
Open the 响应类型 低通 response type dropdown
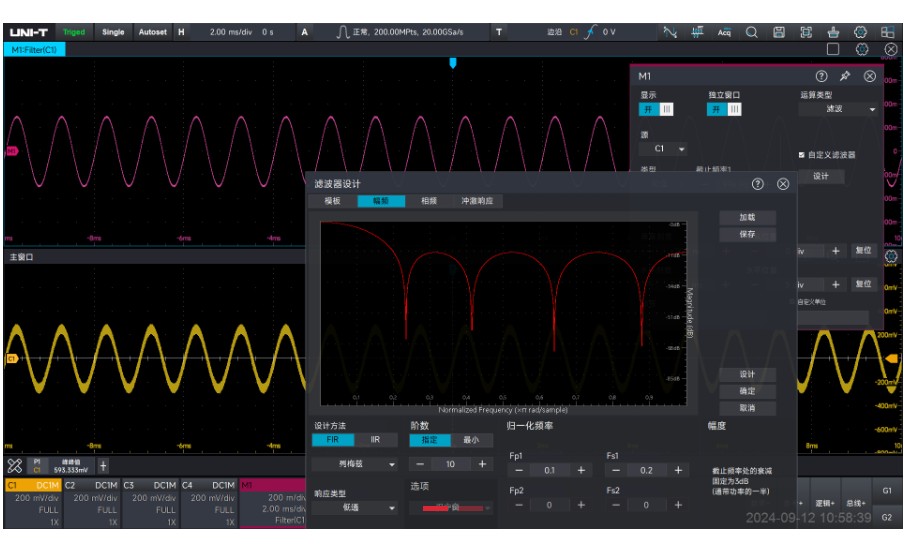pyautogui.click(x=354, y=508)
